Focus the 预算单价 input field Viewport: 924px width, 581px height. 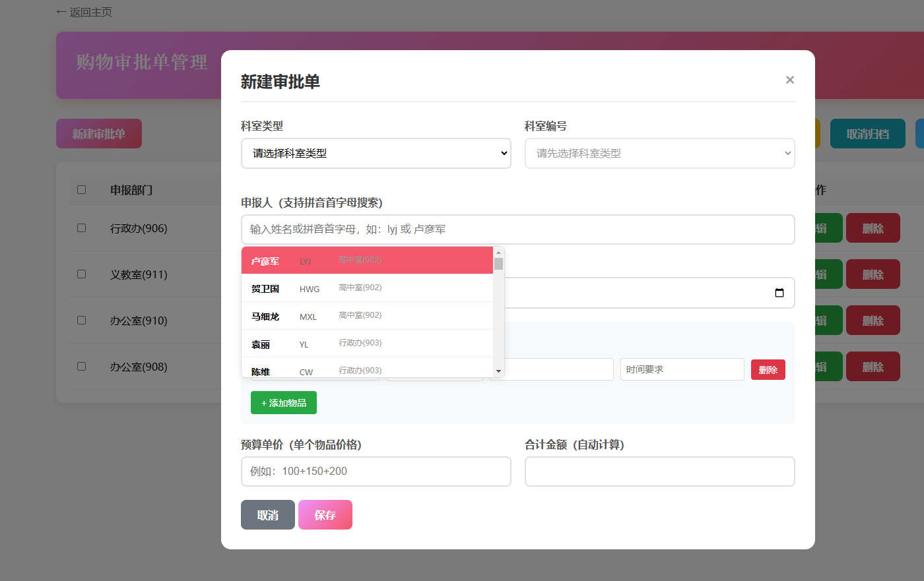[x=376, y=472]
